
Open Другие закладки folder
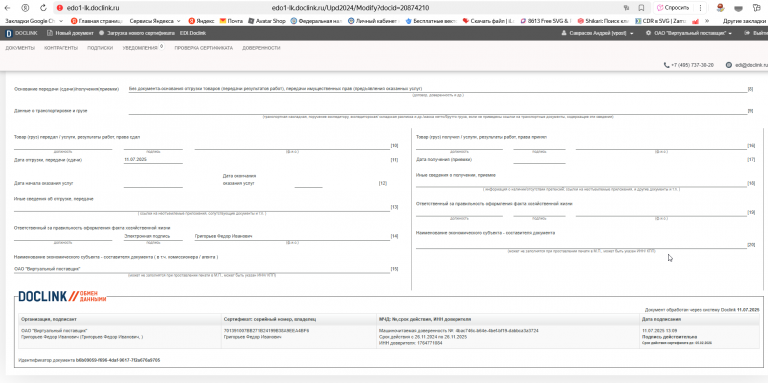pyautogui.click(x=744, y=21)
